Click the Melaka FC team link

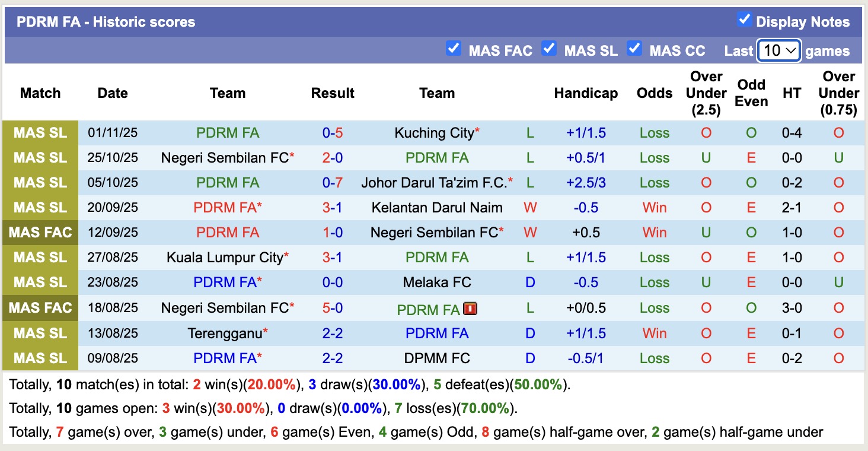437,282
